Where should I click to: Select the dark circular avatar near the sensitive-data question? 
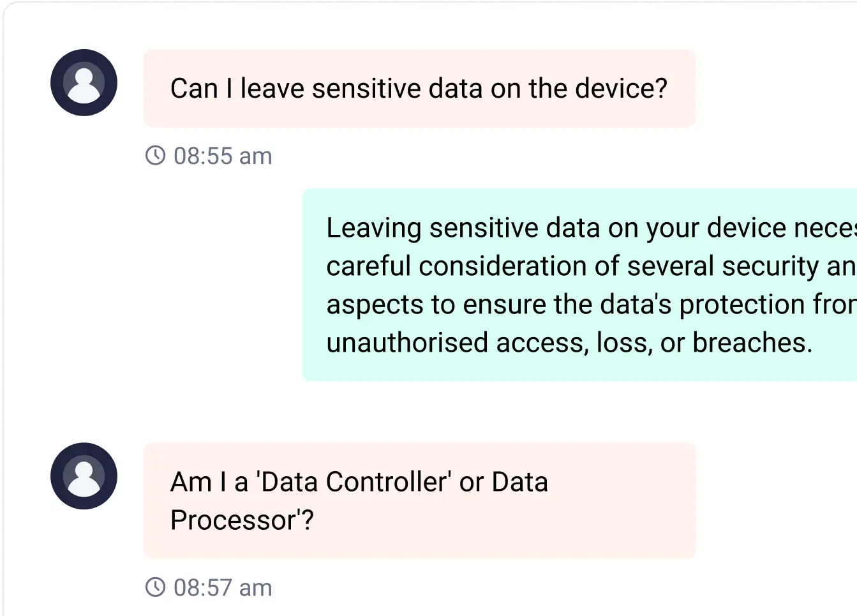click(x=84, y=82)
